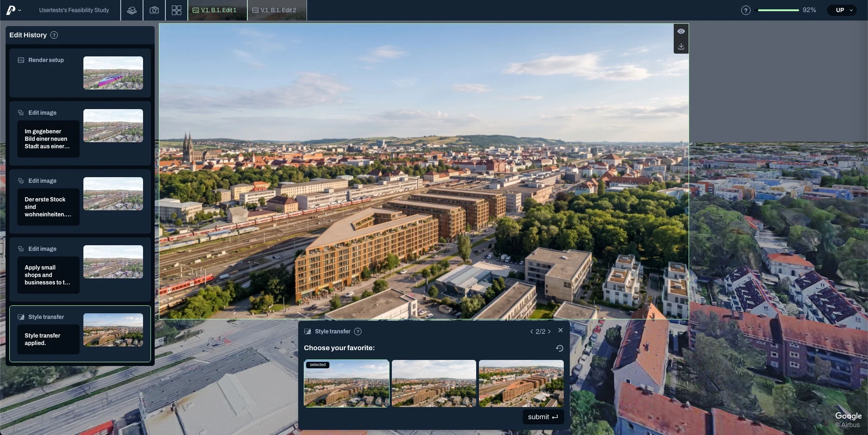Image resolution: width=868 pixels, height=435 pixels.
Task: Open the grid gallery view
Action: pyautogui.click(x=177, y=10)
